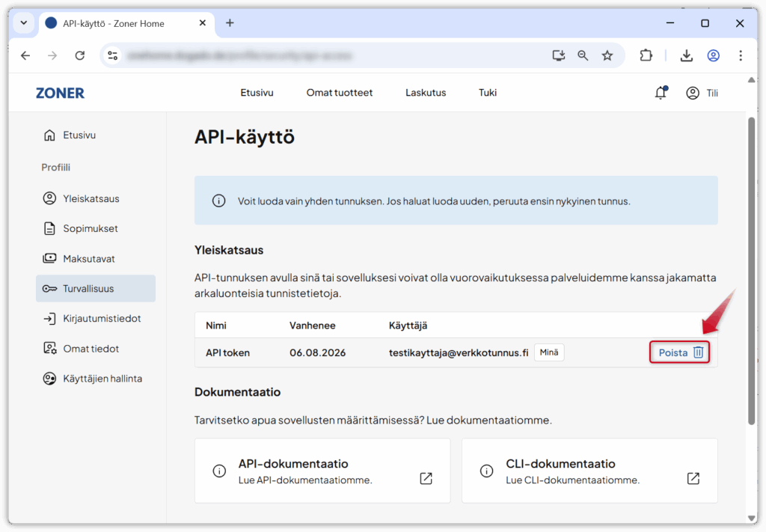Select Käyttäjien hallinta in sidebar
Image resolution: width=766 pixels, height=532 pixels.
pos(102,379)
